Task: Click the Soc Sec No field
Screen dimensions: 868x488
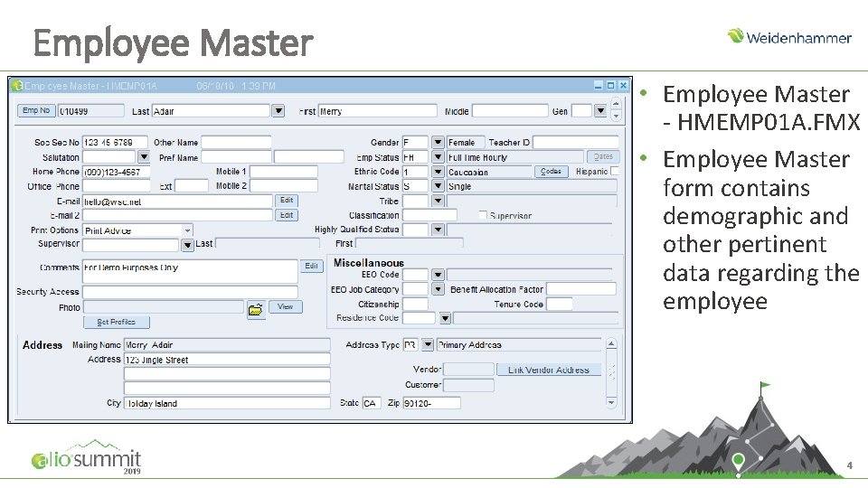Action: [115, 142]
